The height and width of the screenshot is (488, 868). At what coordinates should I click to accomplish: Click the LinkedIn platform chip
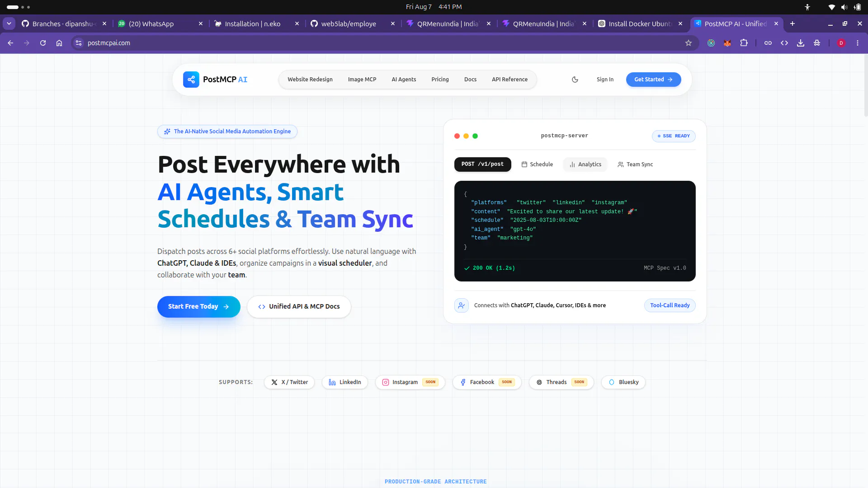click(345, 382)
